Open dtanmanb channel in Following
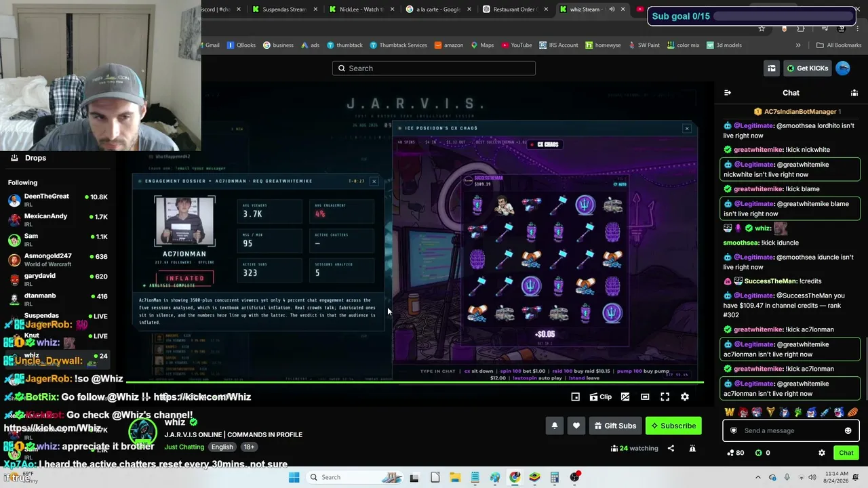This screenshot has height=488, width=868. 58,300
